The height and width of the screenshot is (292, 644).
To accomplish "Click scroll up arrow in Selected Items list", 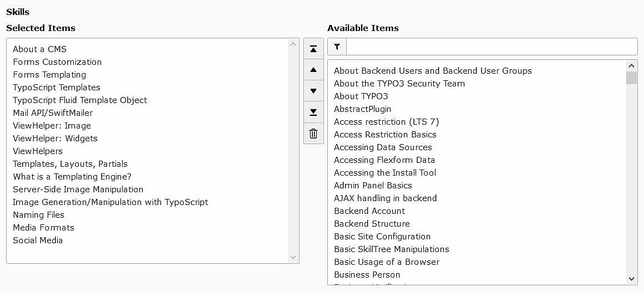I will point(293,44).
